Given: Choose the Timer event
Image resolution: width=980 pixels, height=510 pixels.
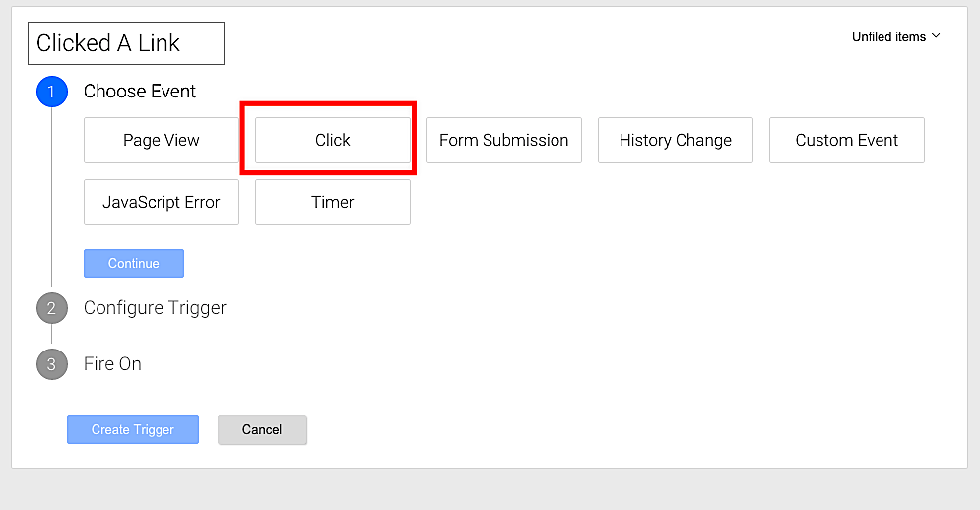Looking at the screenshot, I should click(x=333, y=202).
